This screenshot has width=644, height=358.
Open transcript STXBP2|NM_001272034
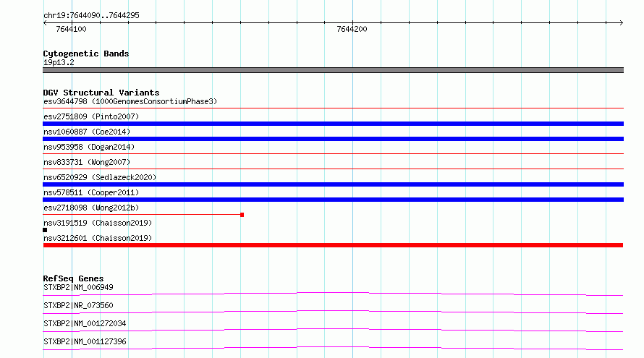[x=85, y=323]
